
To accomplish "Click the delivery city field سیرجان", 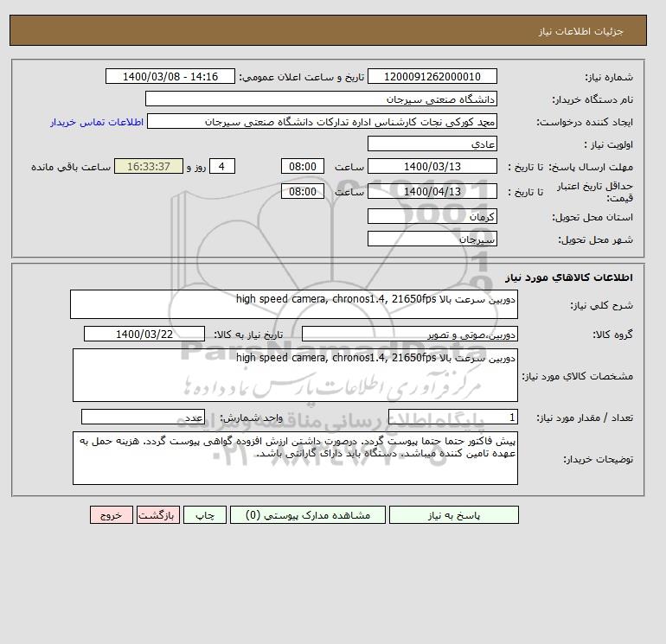I will point(432,239).
